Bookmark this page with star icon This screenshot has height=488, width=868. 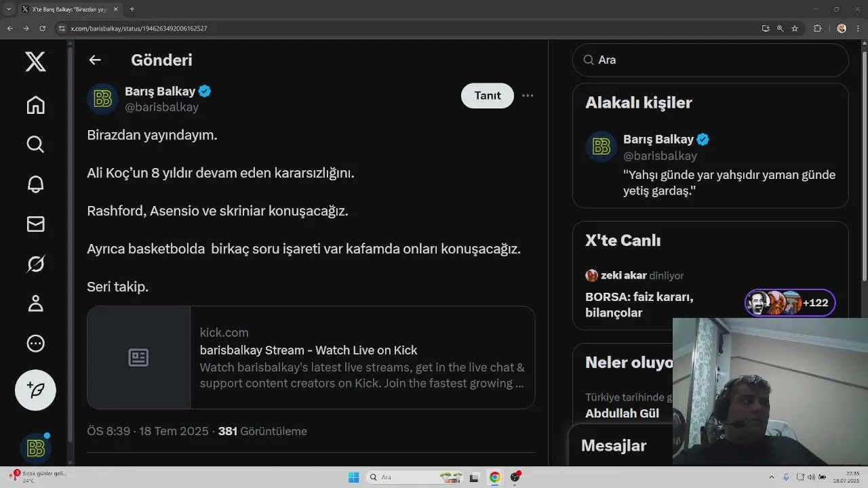click(x=795, y=28)
